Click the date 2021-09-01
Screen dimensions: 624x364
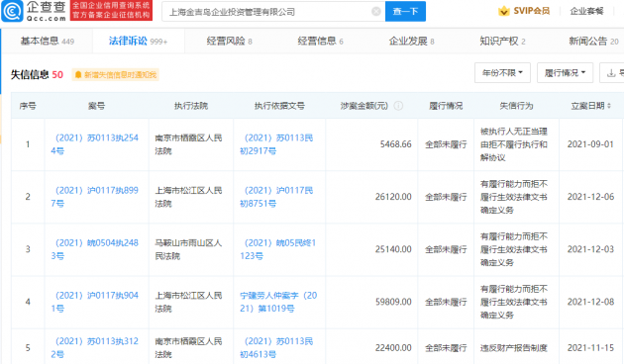pos(590,144)
